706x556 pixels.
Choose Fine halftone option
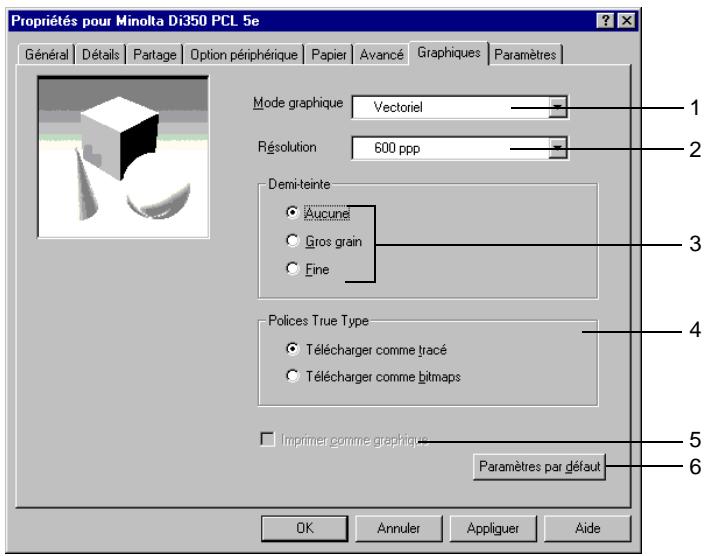[x=308, y=269]
